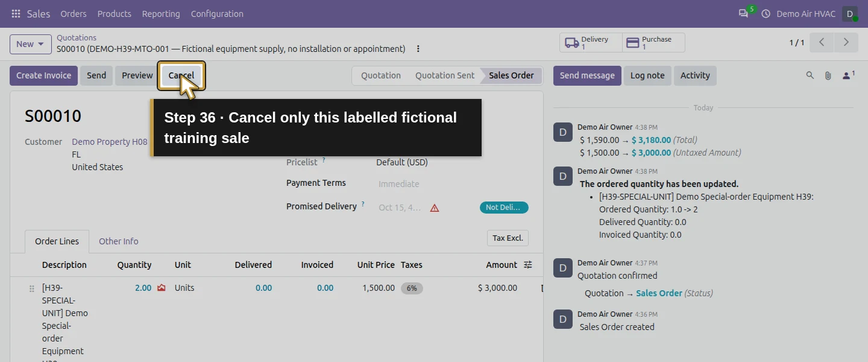Screen dimensions: 868x362
Task: Select the Order Lines tab
Action: (57, 241)
